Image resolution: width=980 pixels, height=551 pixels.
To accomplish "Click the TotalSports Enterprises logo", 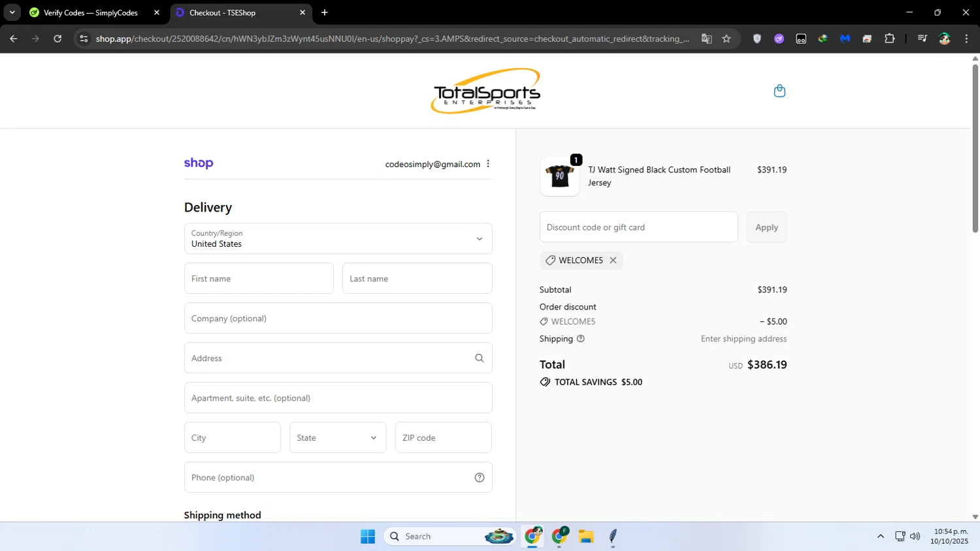I will point(485,91).
